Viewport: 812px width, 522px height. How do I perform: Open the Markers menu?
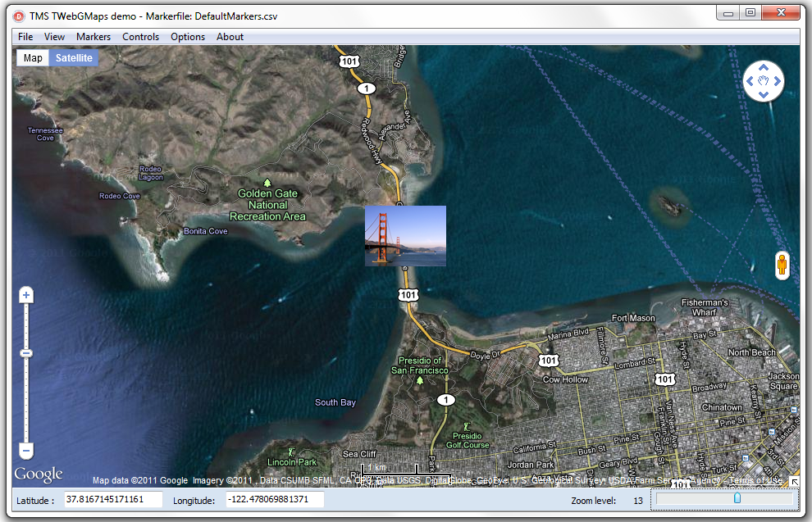(94, 37)
